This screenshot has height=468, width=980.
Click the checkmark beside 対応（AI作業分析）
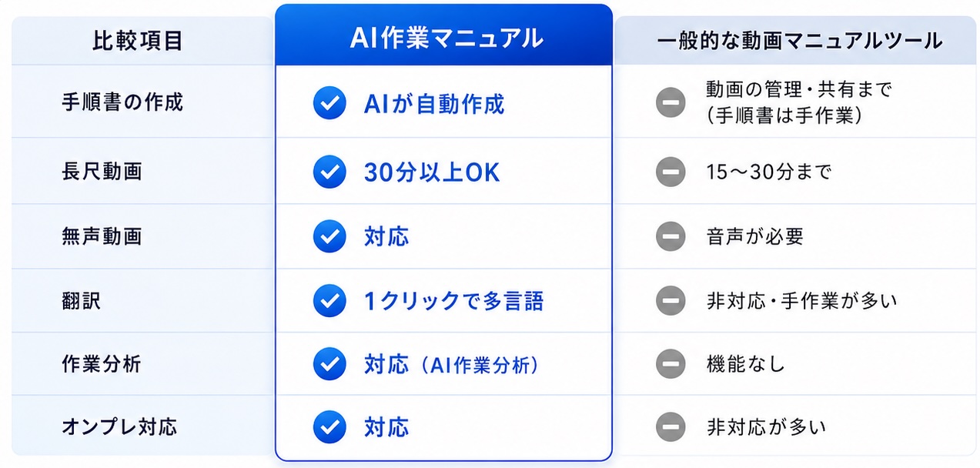coord(329,364)
